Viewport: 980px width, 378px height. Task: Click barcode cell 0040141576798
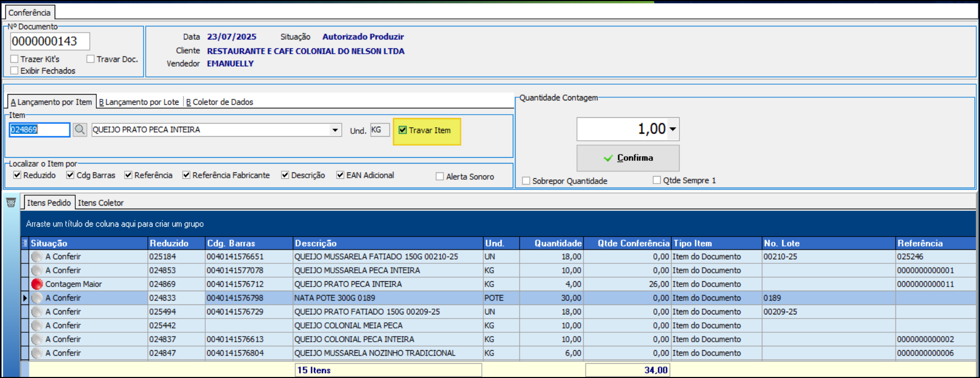coord(249,298)
